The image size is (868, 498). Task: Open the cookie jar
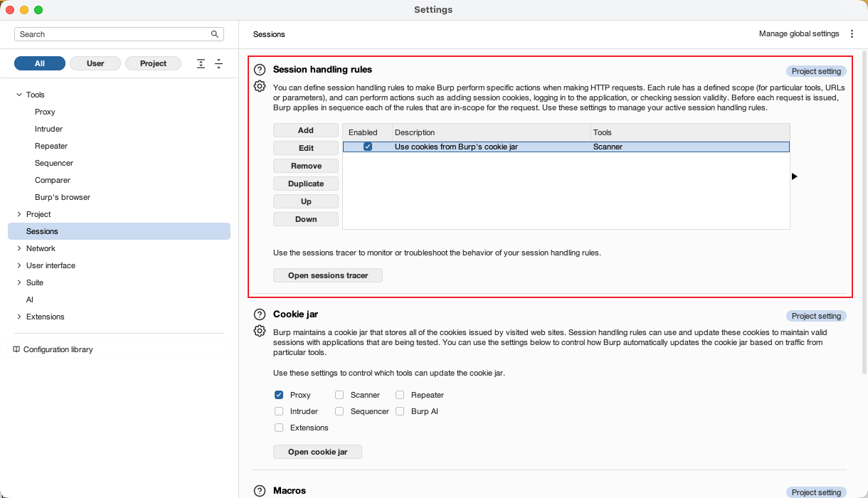coord(317,452)
